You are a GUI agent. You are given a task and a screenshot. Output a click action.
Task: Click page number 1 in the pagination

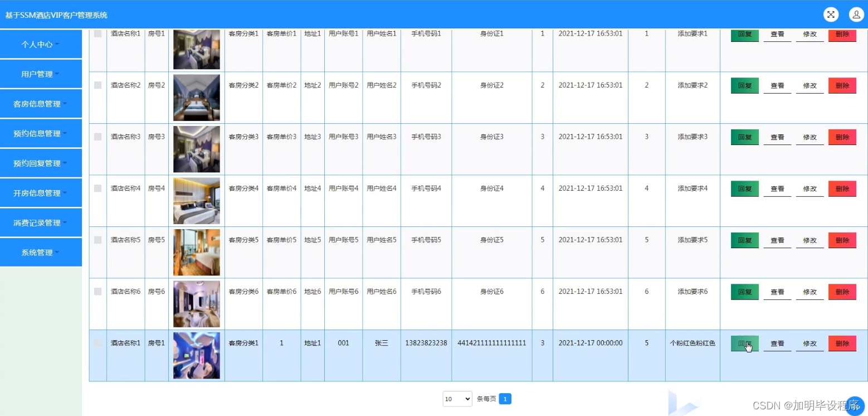pyautogui.click(x=505, y=399)
